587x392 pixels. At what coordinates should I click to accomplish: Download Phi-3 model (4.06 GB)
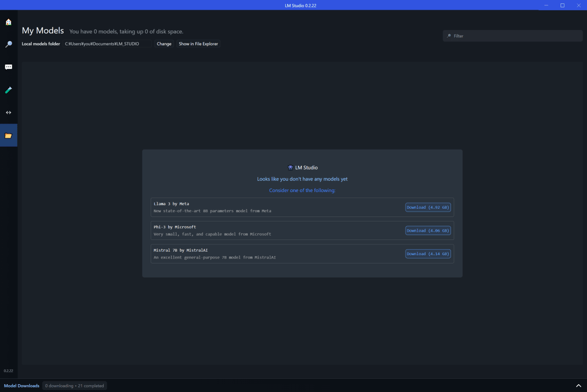click(x=428, y=230)
